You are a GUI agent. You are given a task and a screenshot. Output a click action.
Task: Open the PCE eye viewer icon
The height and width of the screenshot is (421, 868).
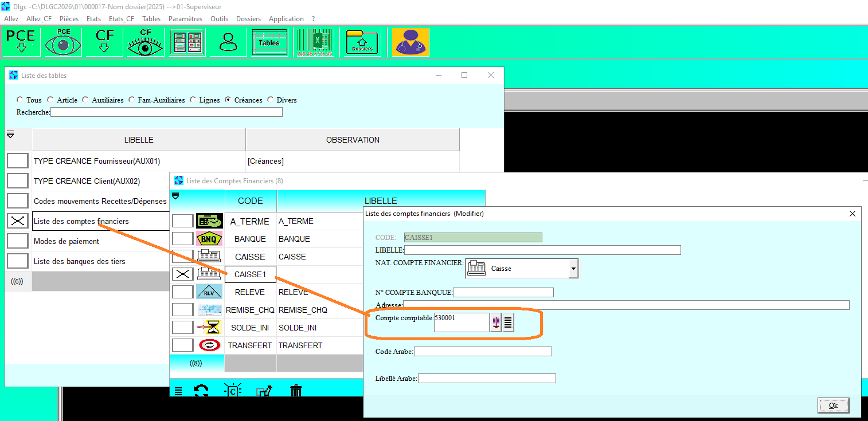(x=63, y=42)
